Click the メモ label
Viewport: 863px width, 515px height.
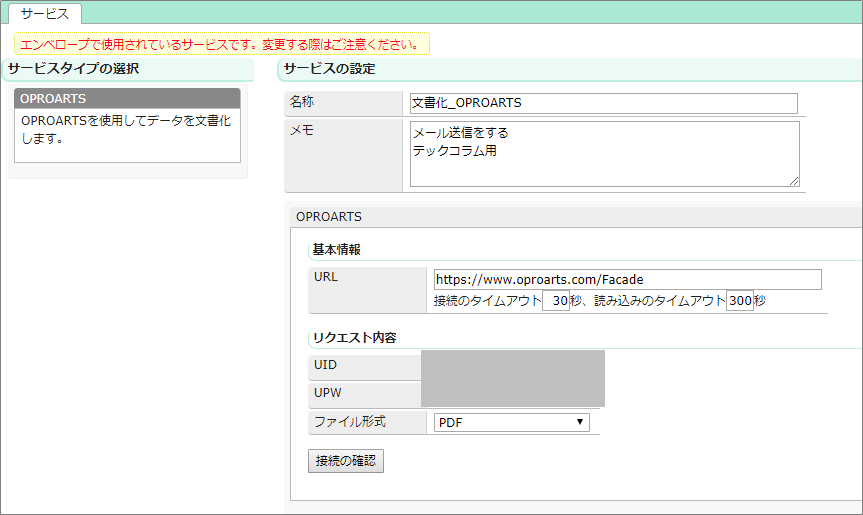click(302, 130)
